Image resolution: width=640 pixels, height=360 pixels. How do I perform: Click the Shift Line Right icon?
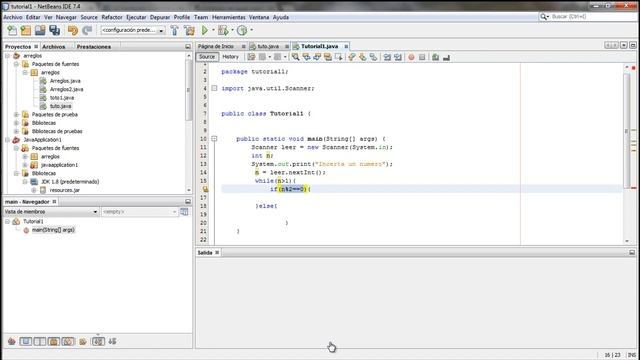[x=398, y=57]
